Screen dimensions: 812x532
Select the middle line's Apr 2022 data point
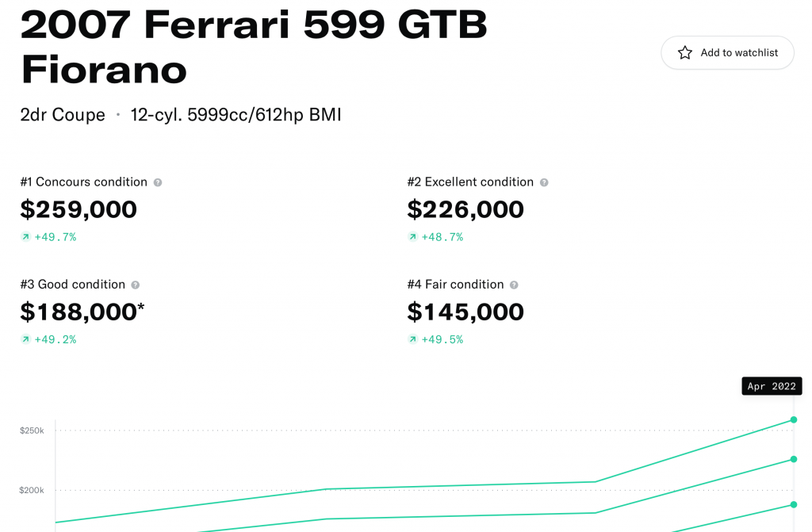[793, 459]
